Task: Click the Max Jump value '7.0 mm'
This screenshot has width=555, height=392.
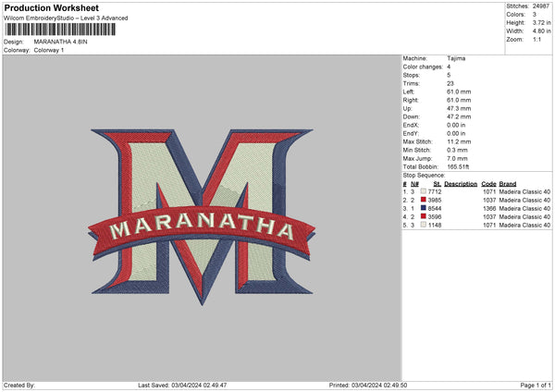Action: coord(457,158)
